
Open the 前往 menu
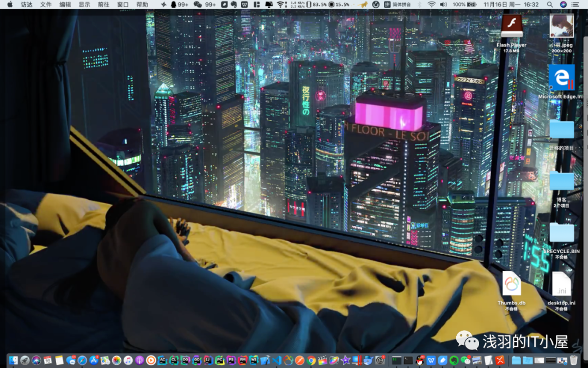pyautogui.click(x=103, y=4)
